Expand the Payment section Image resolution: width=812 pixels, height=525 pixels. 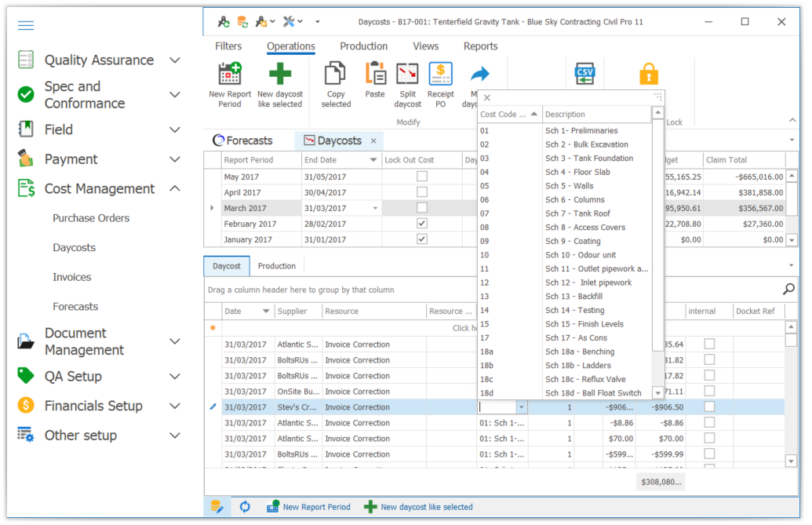click(x=176, y=159)
